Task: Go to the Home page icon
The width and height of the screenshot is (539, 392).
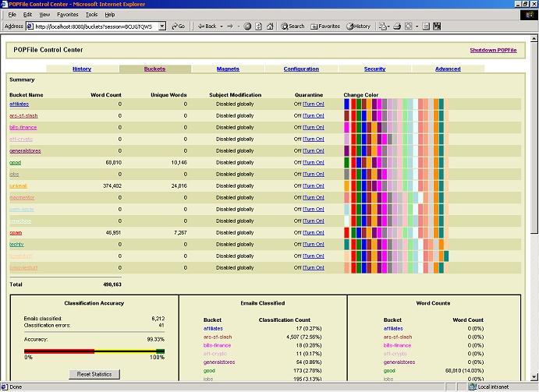Action: (270, 26)
